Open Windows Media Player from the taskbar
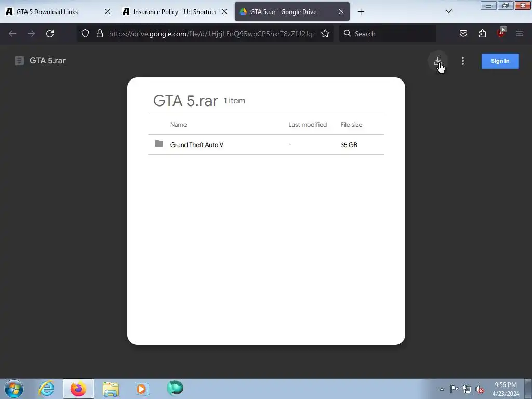This screenshot has height=399, width=532. point(142,389)
